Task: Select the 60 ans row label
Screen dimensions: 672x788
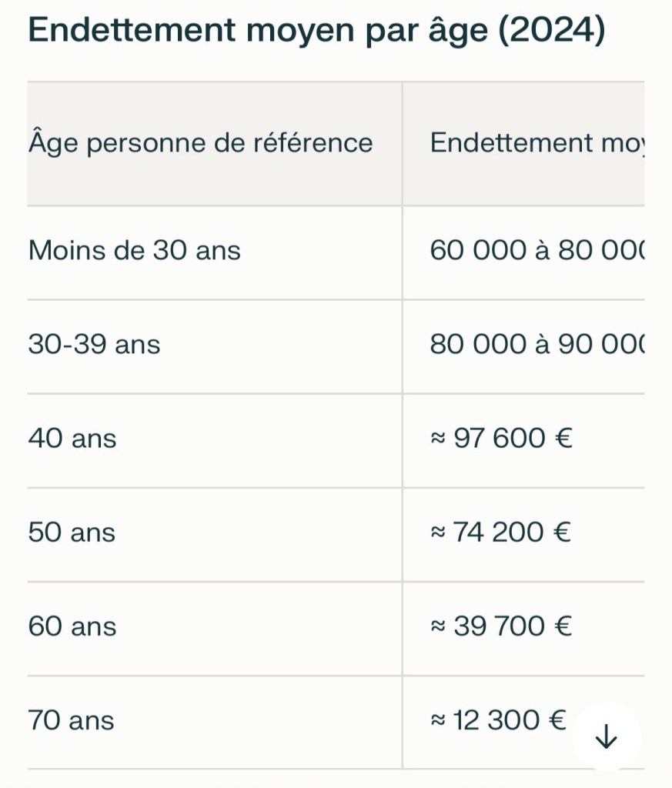Action: [72, 626]
